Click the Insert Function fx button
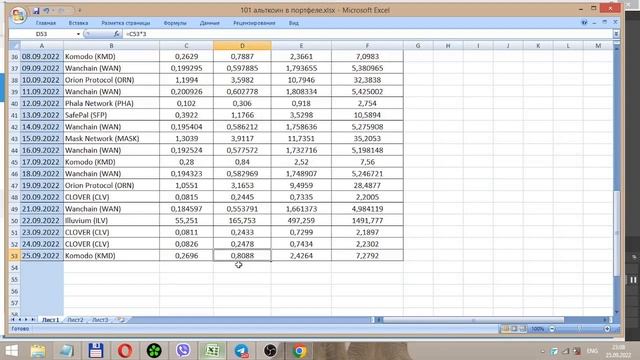 click(x=116, y=34)
